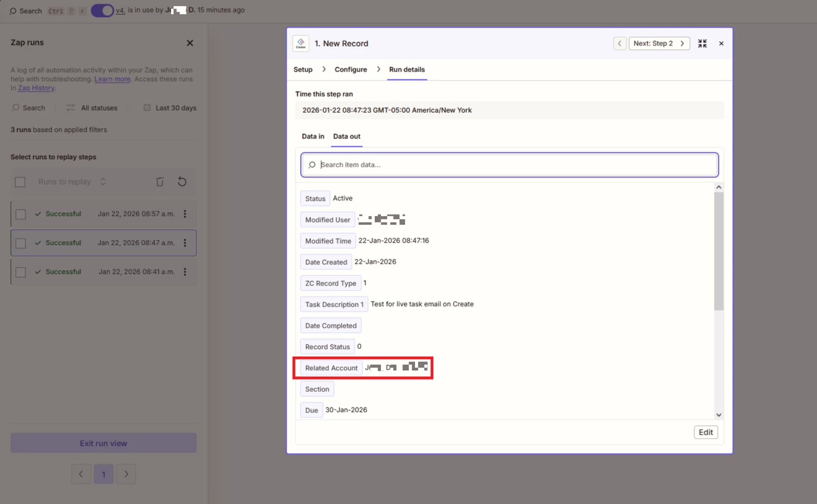Collapse the step panel using shrink icon
Viewport: 817px width, 504px height.
point(702,43)
